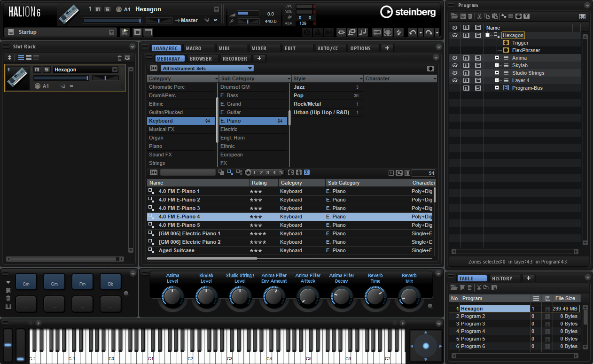Open the Startup multi-program dropdown

(x=112, y=32)
